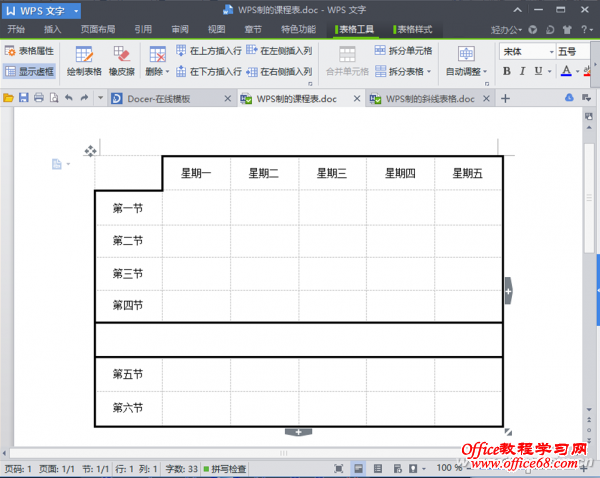Open the 章节 ribbon tab
Screen dimensions: 600x478
point(253,29)
